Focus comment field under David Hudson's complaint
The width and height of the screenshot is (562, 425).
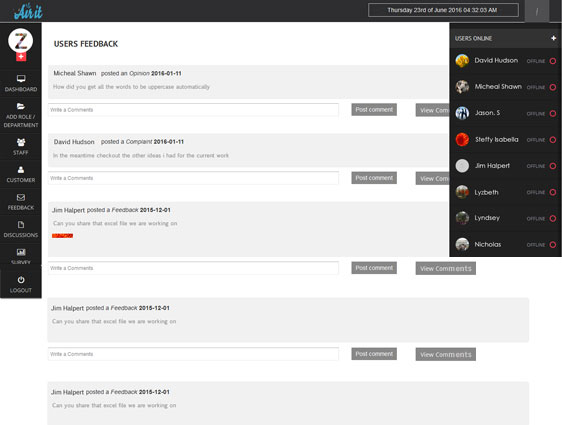tap(193, 178)
